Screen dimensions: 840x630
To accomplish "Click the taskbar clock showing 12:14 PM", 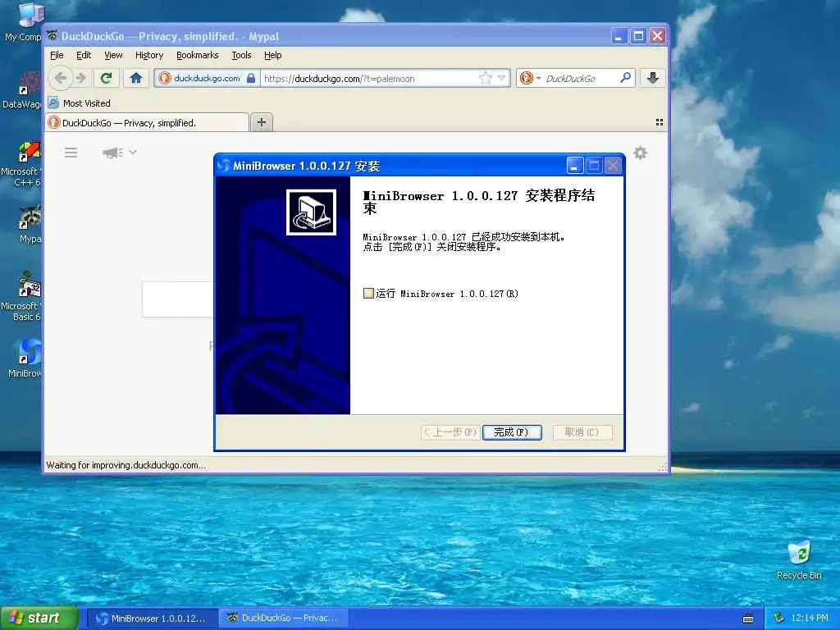I will (809, 618).
